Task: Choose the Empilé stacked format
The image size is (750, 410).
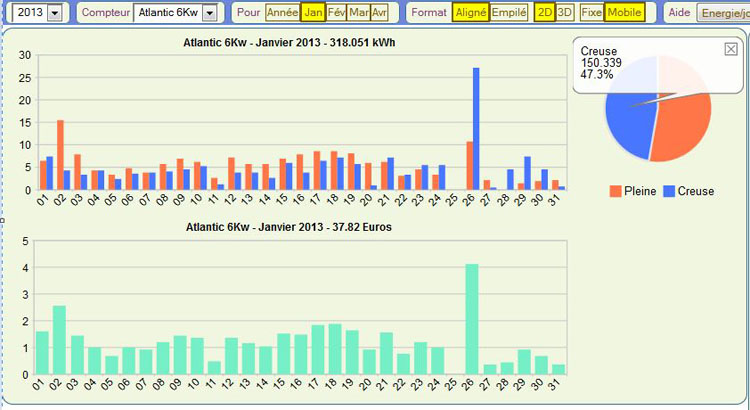Action: [x=509, y=12]
